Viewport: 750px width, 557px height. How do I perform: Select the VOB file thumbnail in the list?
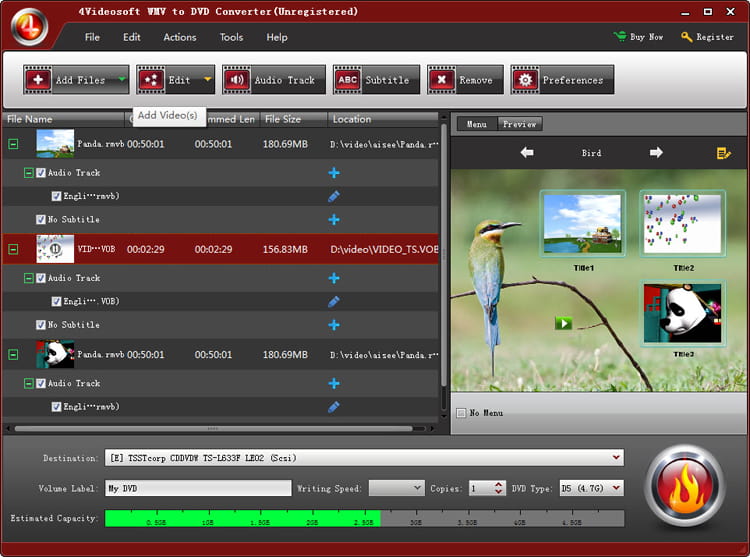pos(55,249)
